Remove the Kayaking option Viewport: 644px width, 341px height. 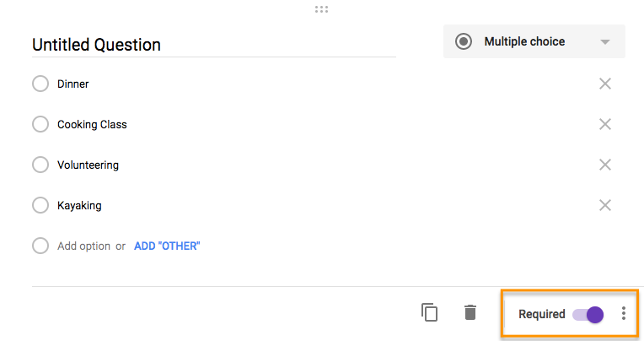pos(604,205)
